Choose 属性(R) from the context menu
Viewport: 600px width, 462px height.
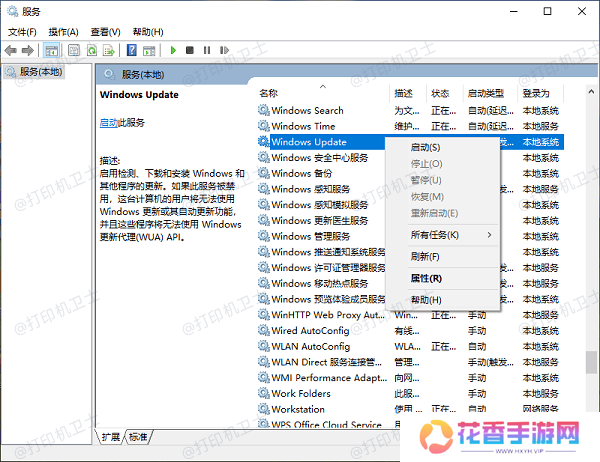tap(426, 278)
